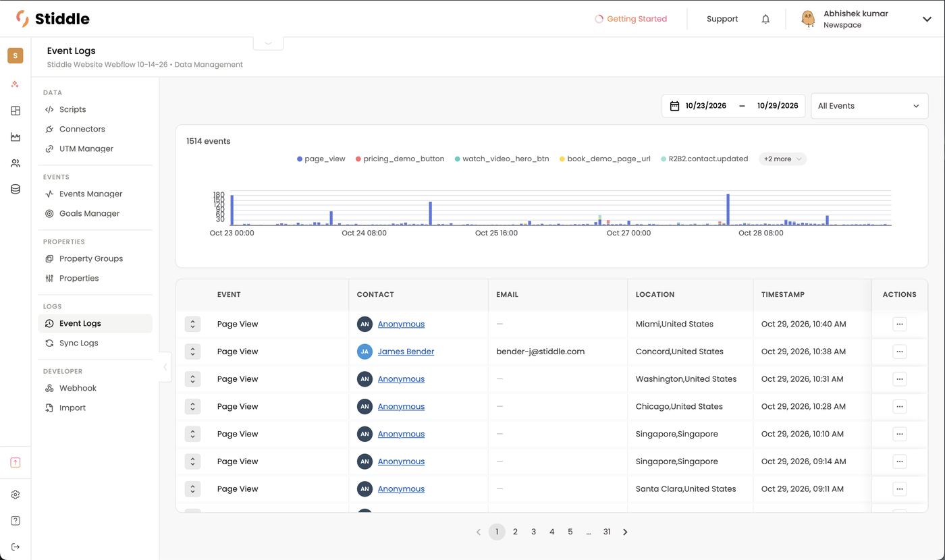Open James Bender contact link
The height and width of the screenshot is (560, 945).
(406, 352)
